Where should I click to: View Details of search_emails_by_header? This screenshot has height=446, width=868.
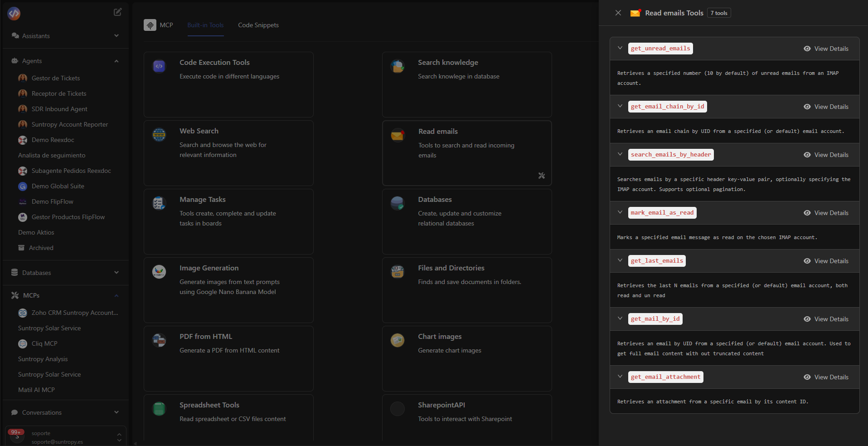point(826,155)
